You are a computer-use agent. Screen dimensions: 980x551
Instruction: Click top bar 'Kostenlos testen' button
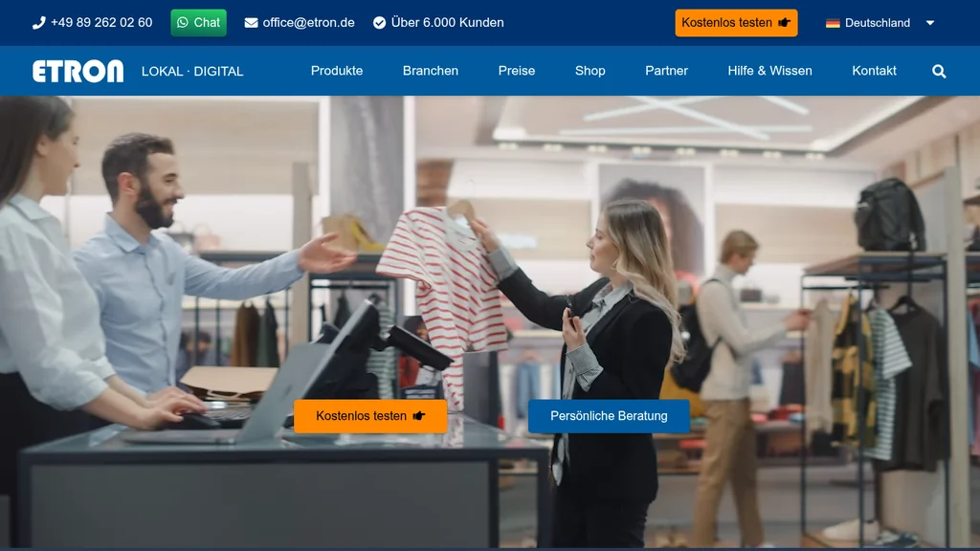[x=736, y=23]
